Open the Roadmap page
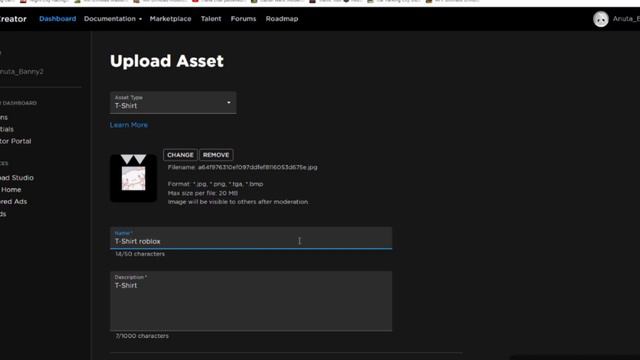Viewport: 640px width, 360px height. (x=282, y=19)
